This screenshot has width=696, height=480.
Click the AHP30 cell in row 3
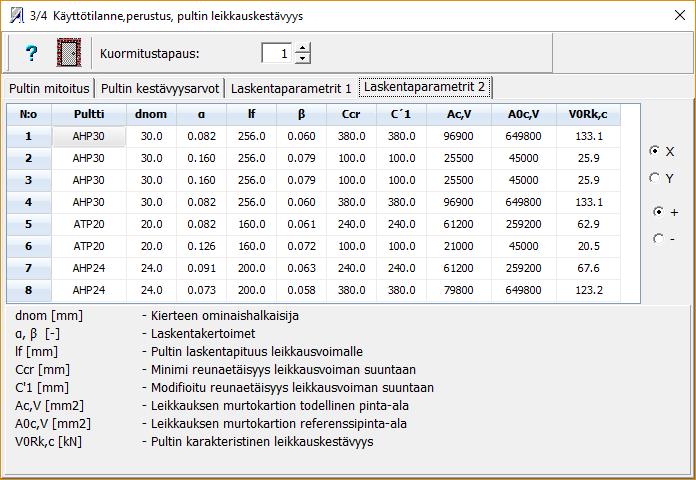(89, 180)
